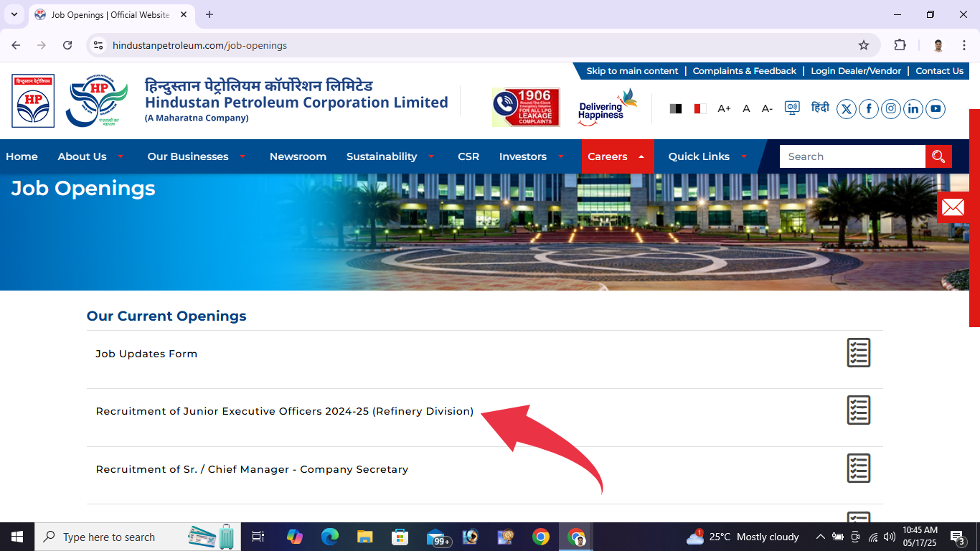Open Complaints & Feedback link
980x551 pixels.
pyautogui.click(x=745, y=71)
